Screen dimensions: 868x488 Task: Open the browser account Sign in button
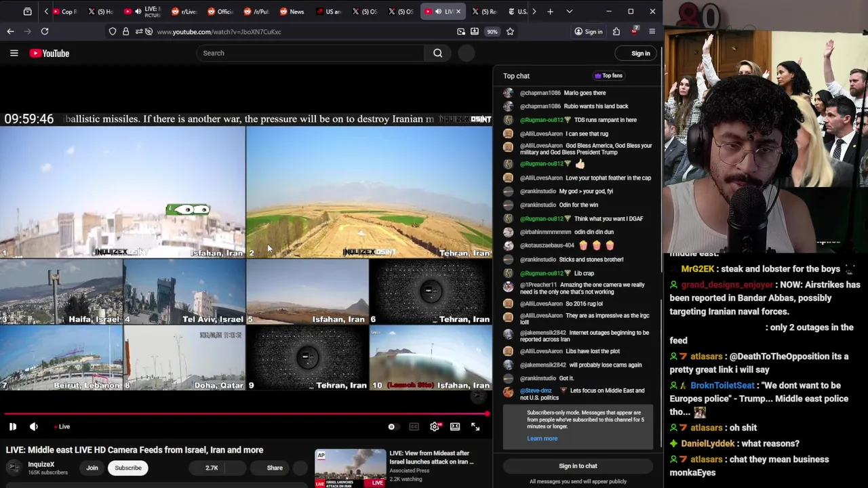pyautogui.click(x=588, y=31)
